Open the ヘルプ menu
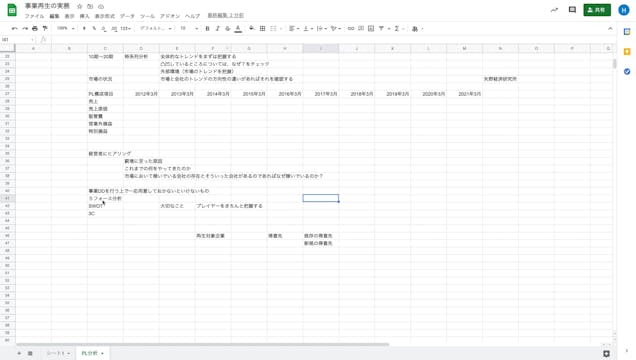Screen dimensions: 636x360 coord(192,16)
